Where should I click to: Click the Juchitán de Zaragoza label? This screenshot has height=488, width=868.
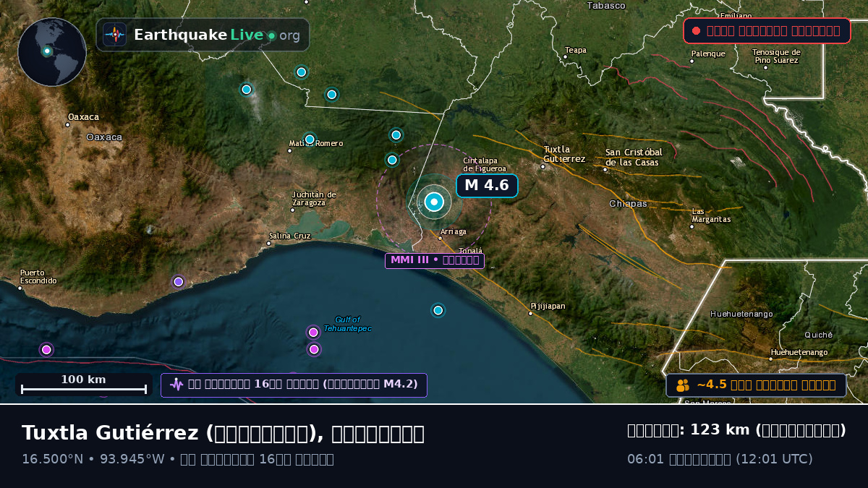coord(314,198)
